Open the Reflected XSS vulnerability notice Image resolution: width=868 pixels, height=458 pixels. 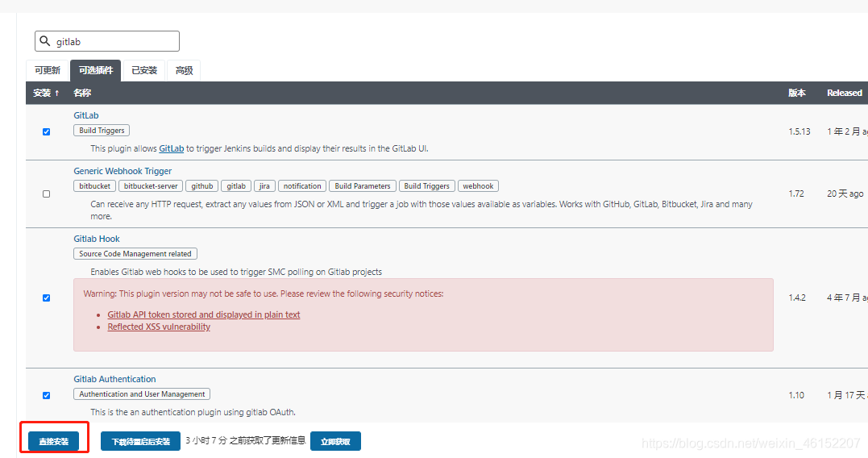pyautogui.click(x=159, y=327)
